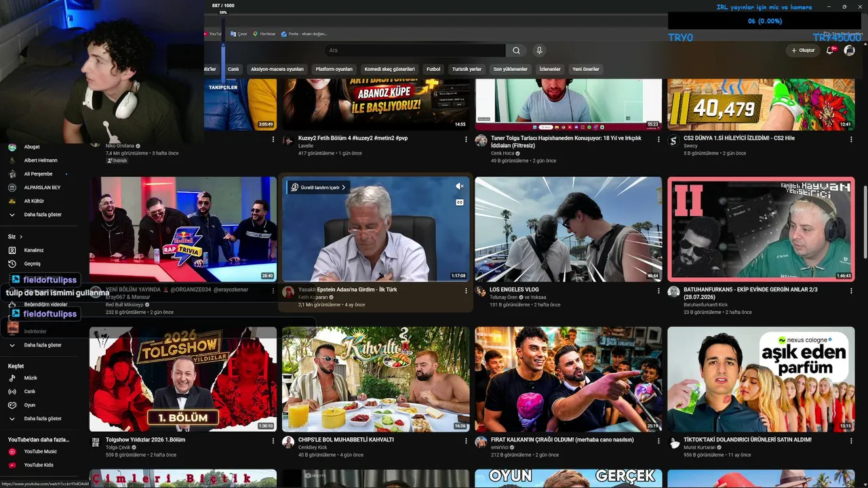Open options menu for CHIPS'LE BOL MUHABBETLİ KAHVALTI
The height and width of the screenshot is (488, 868).
coord(466,441)
